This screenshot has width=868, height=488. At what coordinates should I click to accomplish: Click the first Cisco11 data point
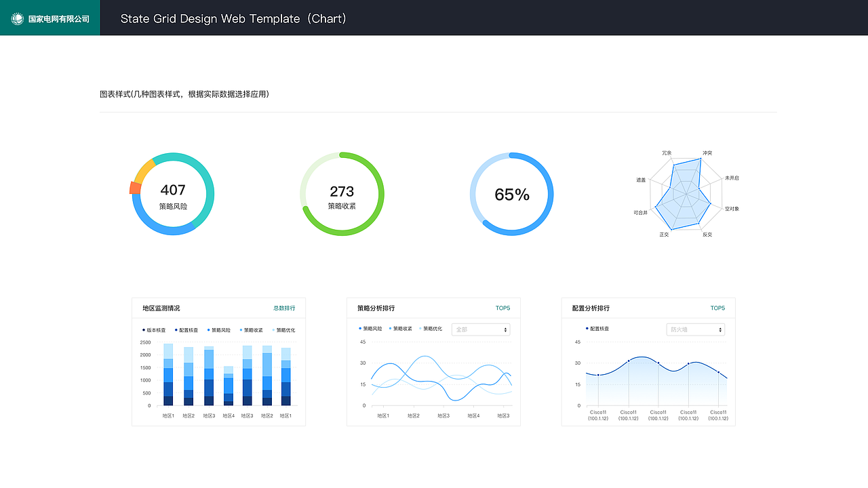(x=598, y=375)
